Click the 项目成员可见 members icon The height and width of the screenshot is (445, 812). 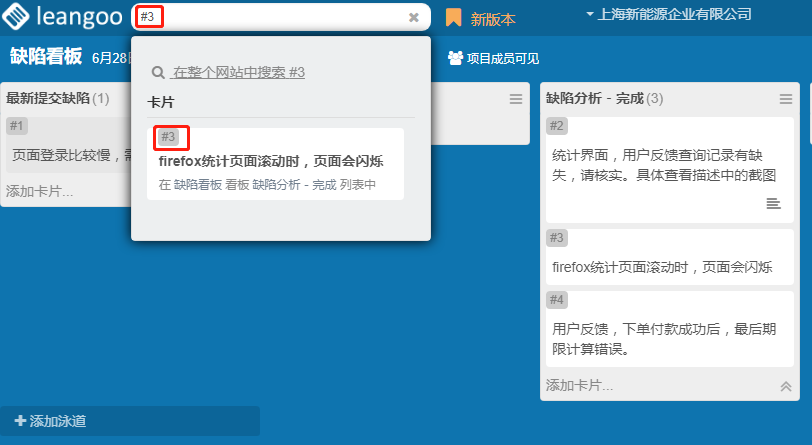click(455, 58)
